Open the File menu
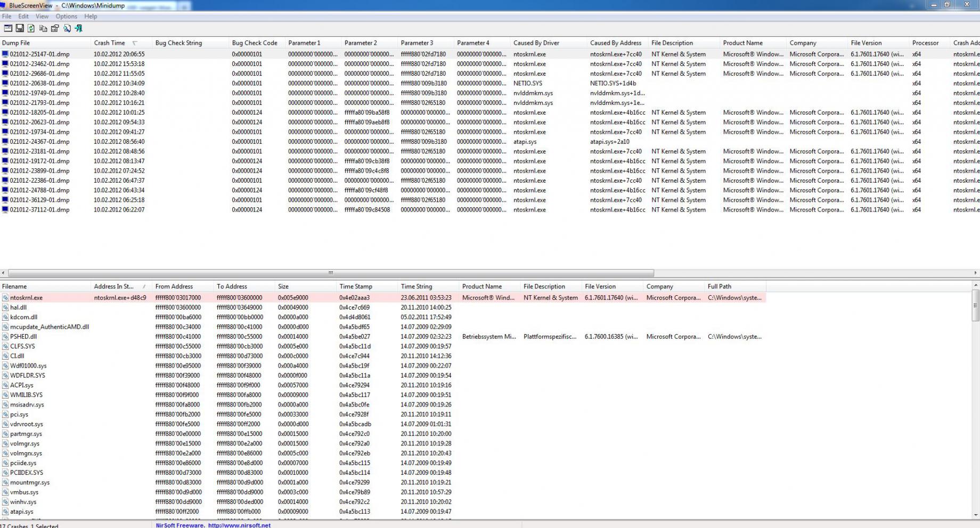Viewport: 980px width, 528px height. pos(6,17)
